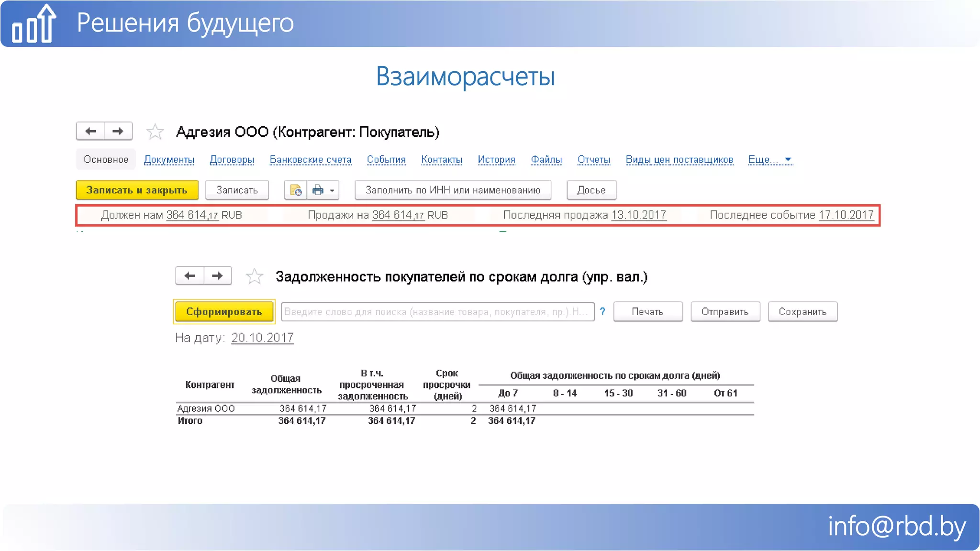Viewport: 980px width, 551px height.
Task: Click the Печать button
Action: (647, 312)
